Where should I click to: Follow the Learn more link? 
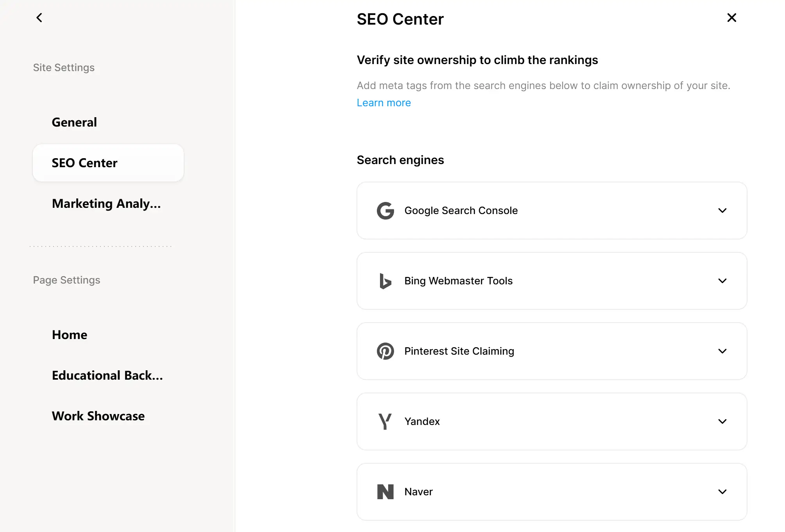click(x=384, y=103)
